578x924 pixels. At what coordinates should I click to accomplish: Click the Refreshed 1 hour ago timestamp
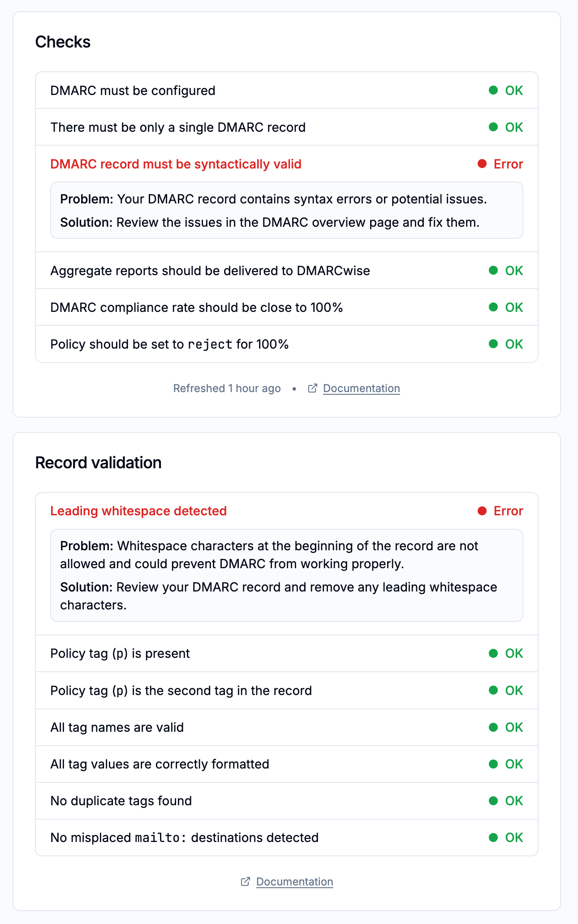pyautogui.click(x=227, y=388)
